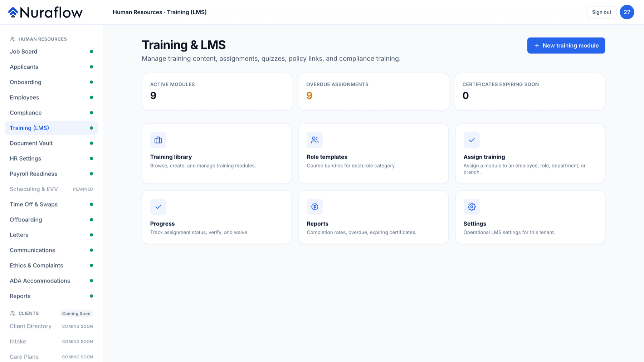The width and height of the screenshot is (644, 362).
Task: Open Onboarding from sidebar
Action: point(52,82)
